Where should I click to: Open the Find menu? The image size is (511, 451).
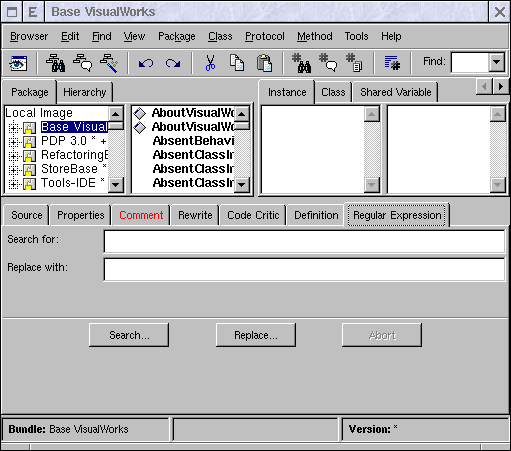102,36
